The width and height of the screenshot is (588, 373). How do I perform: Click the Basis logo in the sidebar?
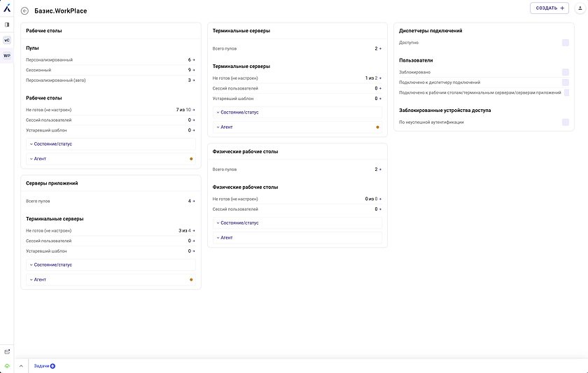coord(7,8)
